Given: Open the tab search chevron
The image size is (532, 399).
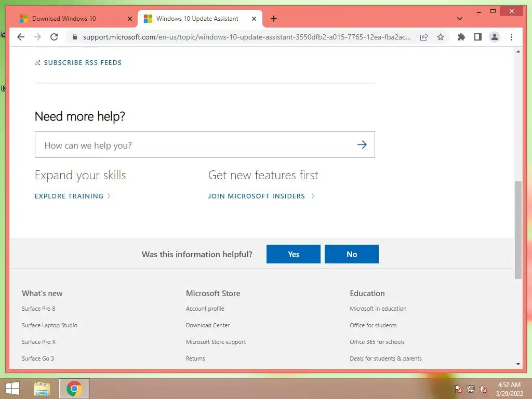Looking at the screenshot, I should (460, 19).
